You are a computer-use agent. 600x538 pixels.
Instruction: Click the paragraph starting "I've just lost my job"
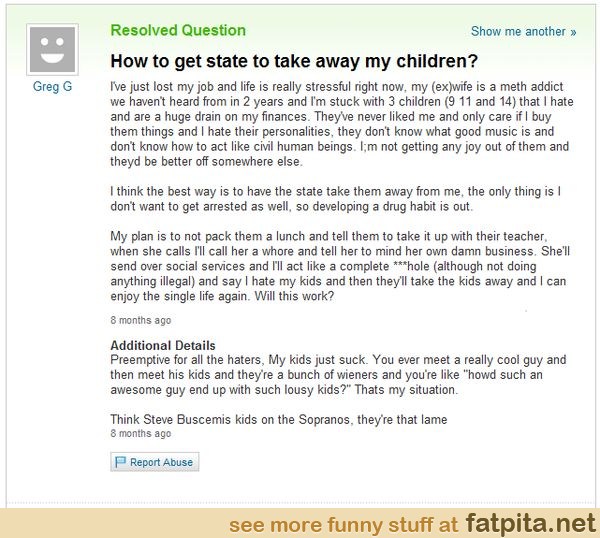click(340, 118)
